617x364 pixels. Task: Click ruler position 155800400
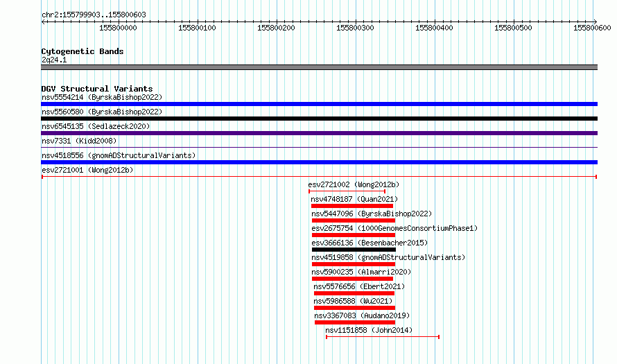(435, 28)
